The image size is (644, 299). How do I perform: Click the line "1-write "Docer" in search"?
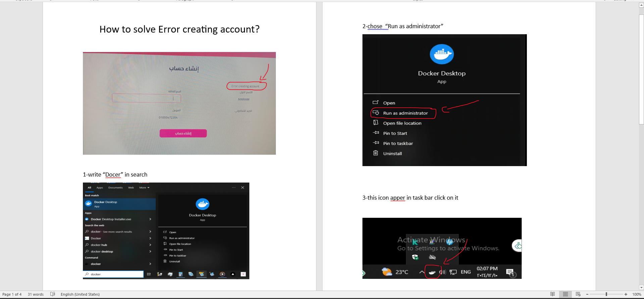(x=115, y=175)
